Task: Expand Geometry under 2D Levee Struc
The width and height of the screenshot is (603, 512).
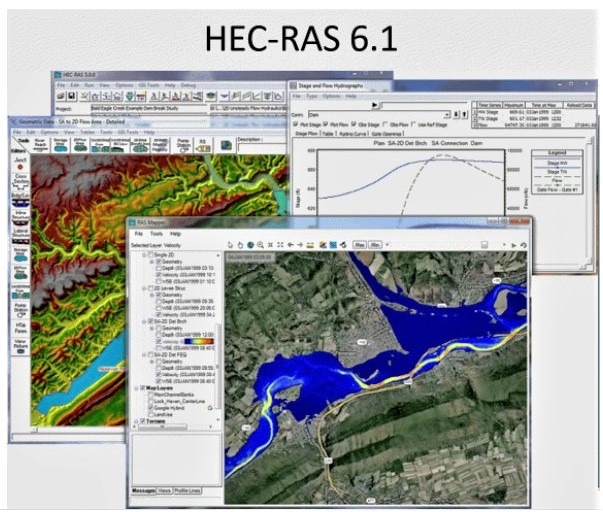Action: tap(152, 295)
